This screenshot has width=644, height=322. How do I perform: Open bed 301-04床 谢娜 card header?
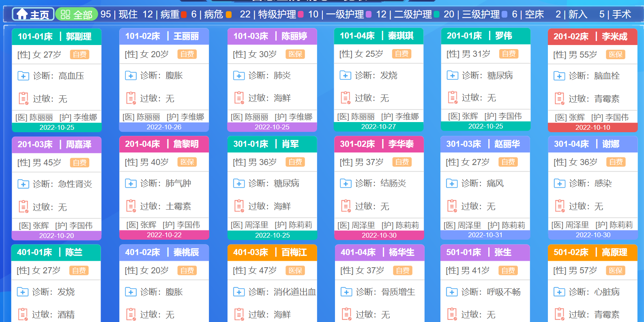[x=592, y=144]
